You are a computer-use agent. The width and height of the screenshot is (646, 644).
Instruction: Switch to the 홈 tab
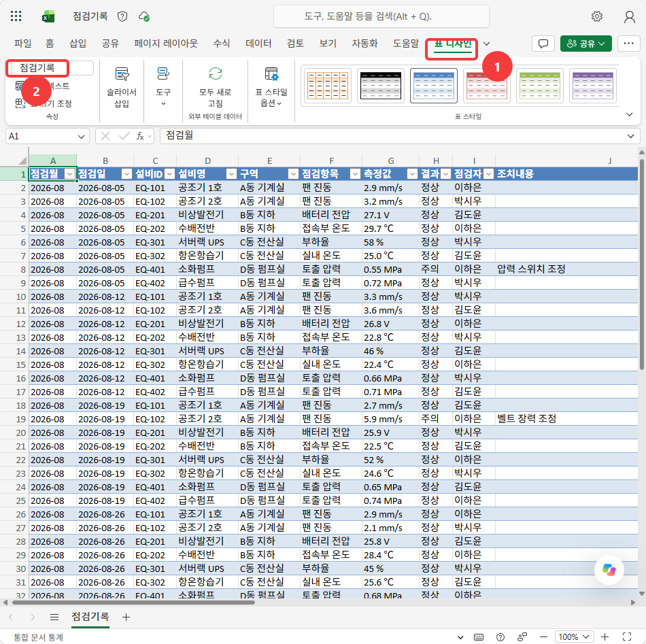[x=50, y=44]
